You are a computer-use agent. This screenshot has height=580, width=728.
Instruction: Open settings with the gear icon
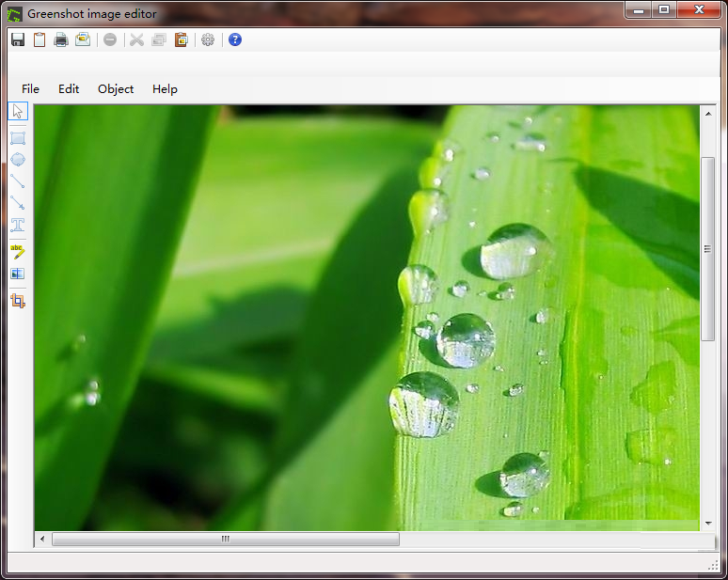(208, 39)
